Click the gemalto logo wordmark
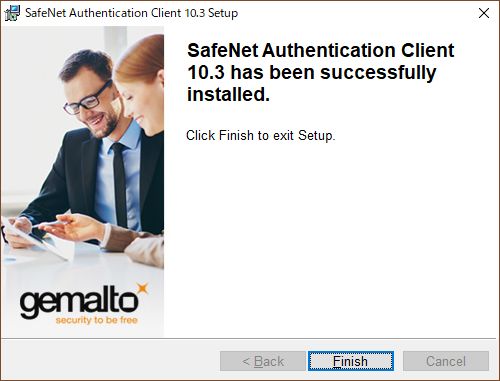500x381 pixels. pos(79,301)
